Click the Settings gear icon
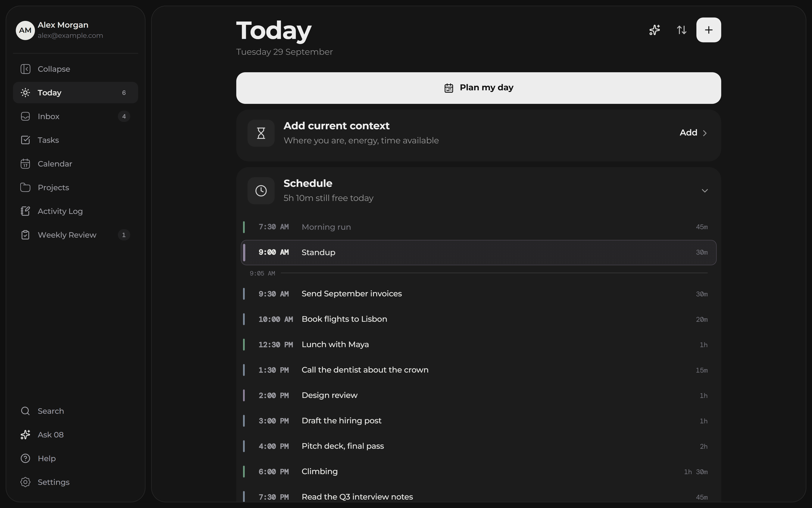 click(25, 482)
